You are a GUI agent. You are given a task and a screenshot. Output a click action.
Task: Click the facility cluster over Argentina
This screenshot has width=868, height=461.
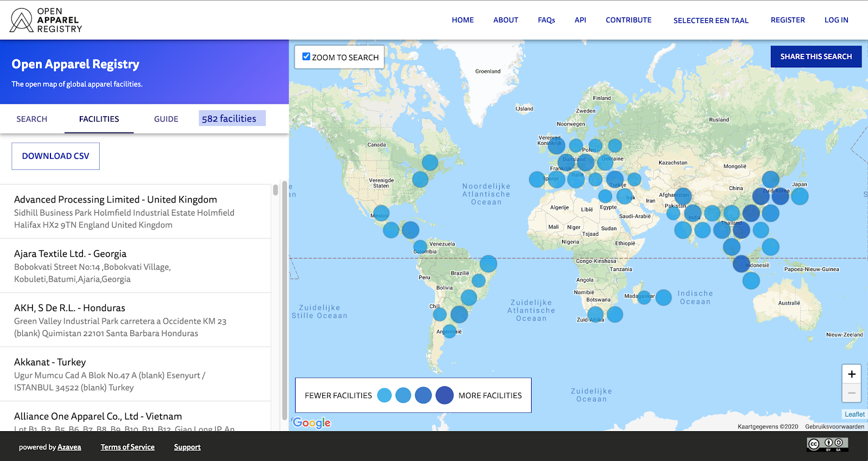[x=450, y=330]
